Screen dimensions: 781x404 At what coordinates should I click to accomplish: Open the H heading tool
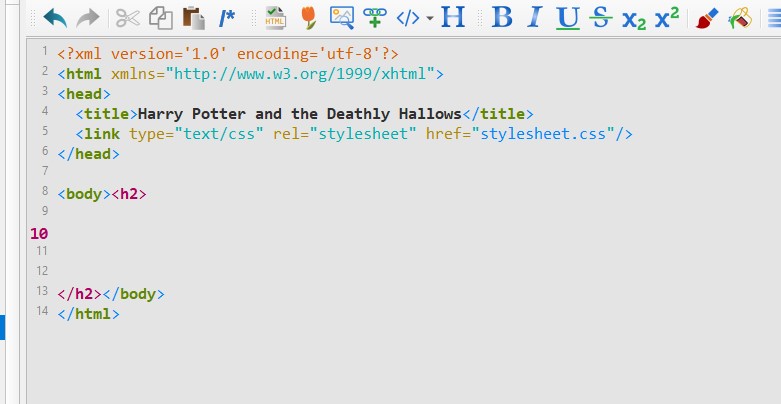453,18
